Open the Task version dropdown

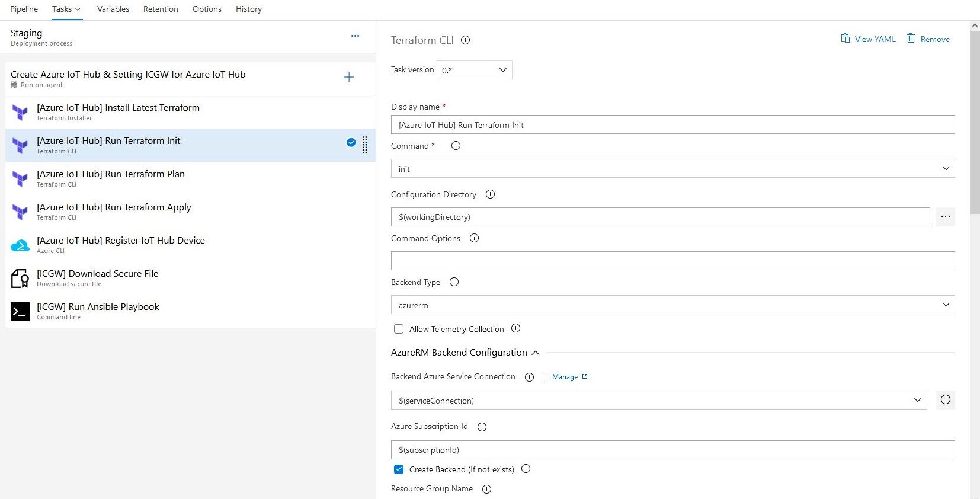pos(474,70)
